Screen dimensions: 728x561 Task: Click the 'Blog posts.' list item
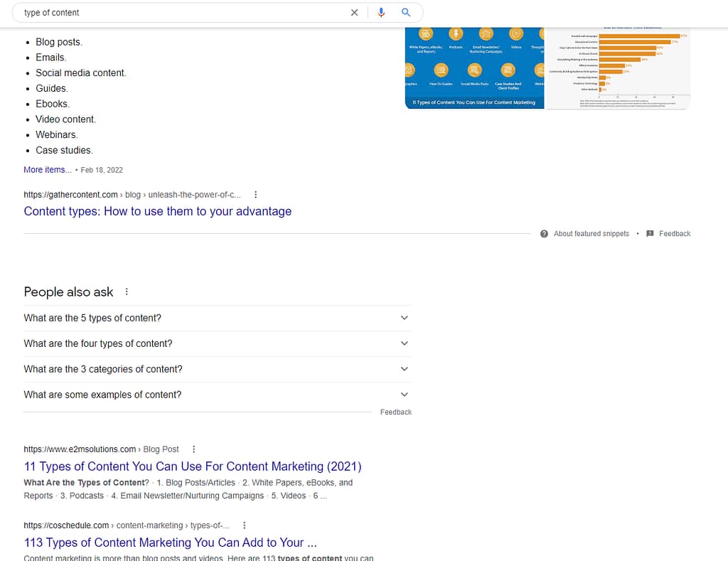pyautogui.click(x=59, y=42)
